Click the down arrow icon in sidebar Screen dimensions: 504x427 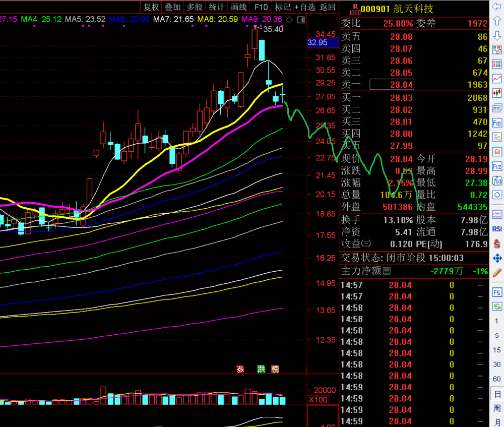click(x=497, y=36)
